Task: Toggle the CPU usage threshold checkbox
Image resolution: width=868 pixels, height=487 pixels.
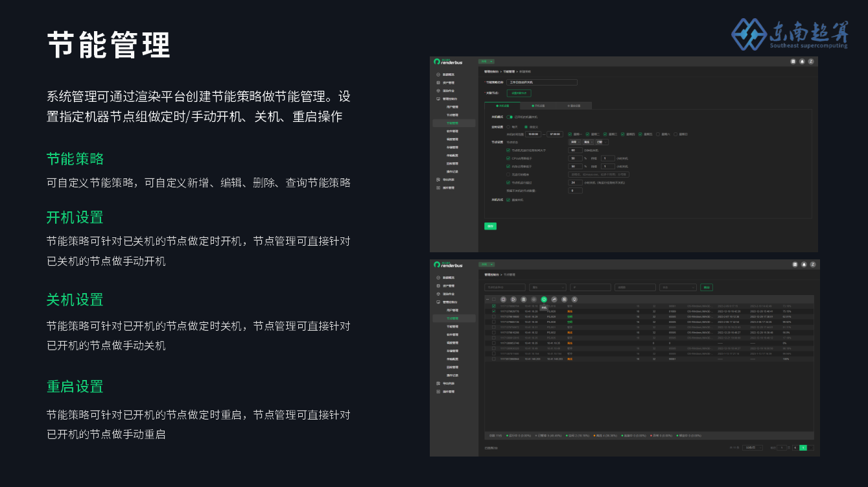Action: (x=508, y=158)
